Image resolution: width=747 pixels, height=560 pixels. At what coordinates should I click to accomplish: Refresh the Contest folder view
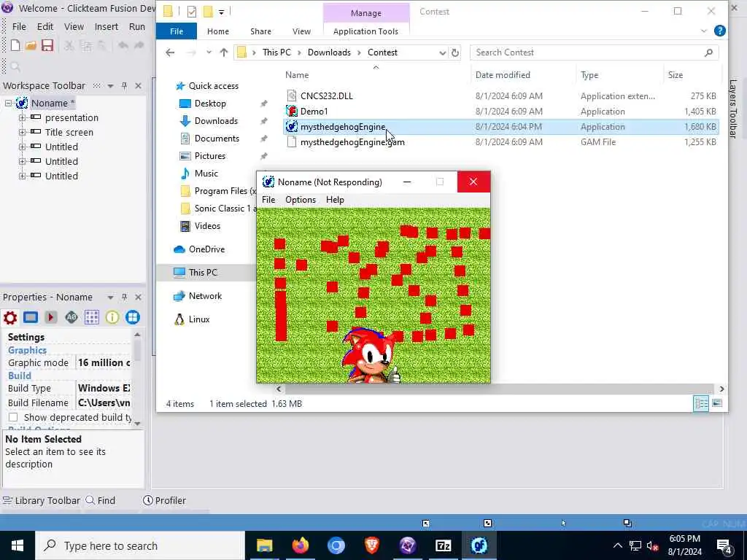point(455,52)
